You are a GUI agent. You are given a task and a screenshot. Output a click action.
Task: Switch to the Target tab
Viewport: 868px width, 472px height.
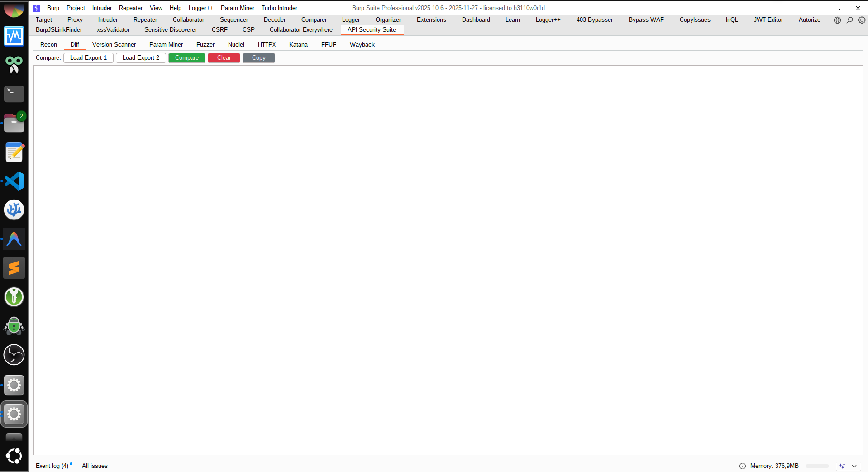click(x=44, y=20)
